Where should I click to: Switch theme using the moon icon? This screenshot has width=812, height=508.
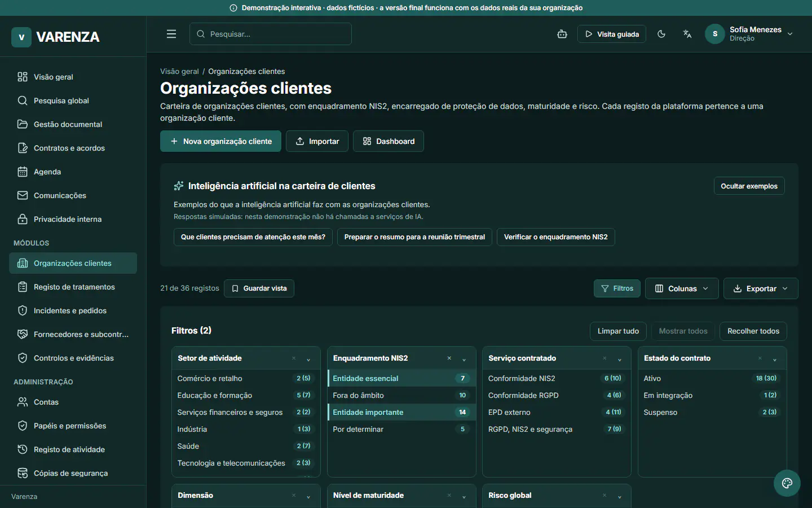coord(661,34)
